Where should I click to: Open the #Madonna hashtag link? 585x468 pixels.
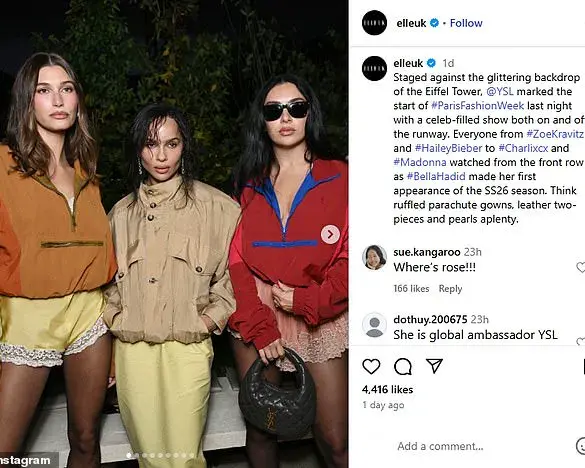click(x=420, y=162)
